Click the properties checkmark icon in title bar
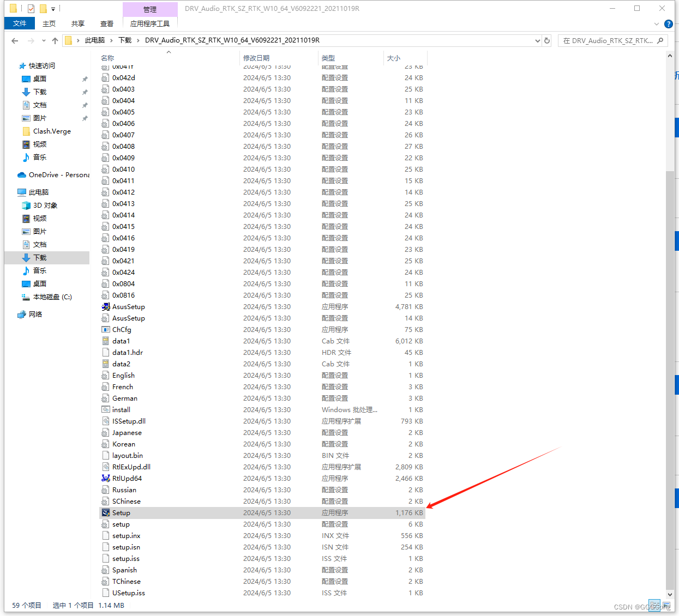 pos(31,9)
